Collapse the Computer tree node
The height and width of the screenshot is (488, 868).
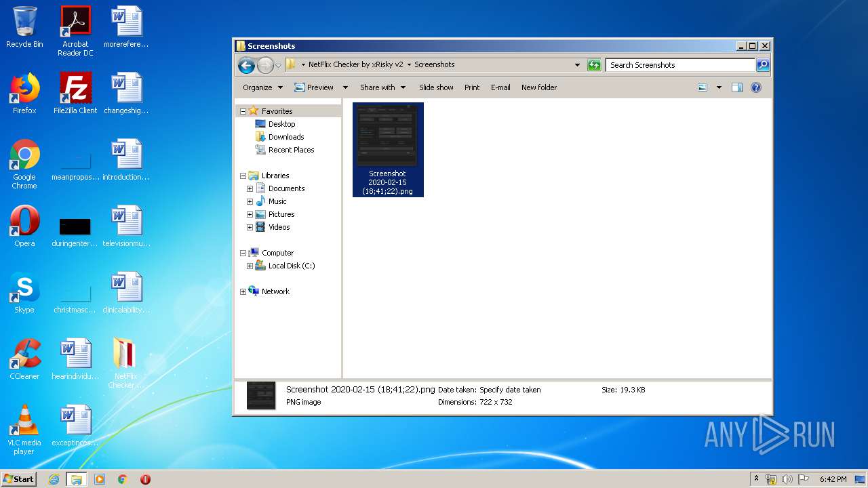(243, 253)
